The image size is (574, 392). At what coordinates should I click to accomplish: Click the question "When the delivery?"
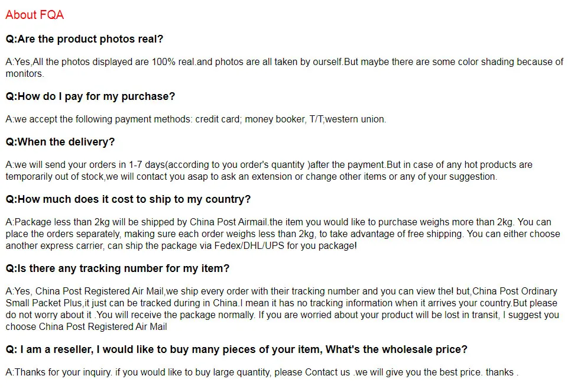tap(60, 142)
